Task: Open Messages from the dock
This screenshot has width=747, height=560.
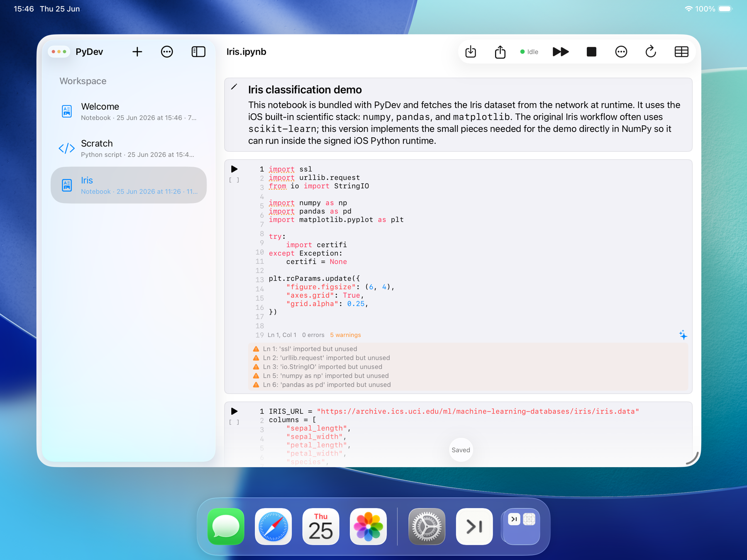Action: (x=226, y=526)
